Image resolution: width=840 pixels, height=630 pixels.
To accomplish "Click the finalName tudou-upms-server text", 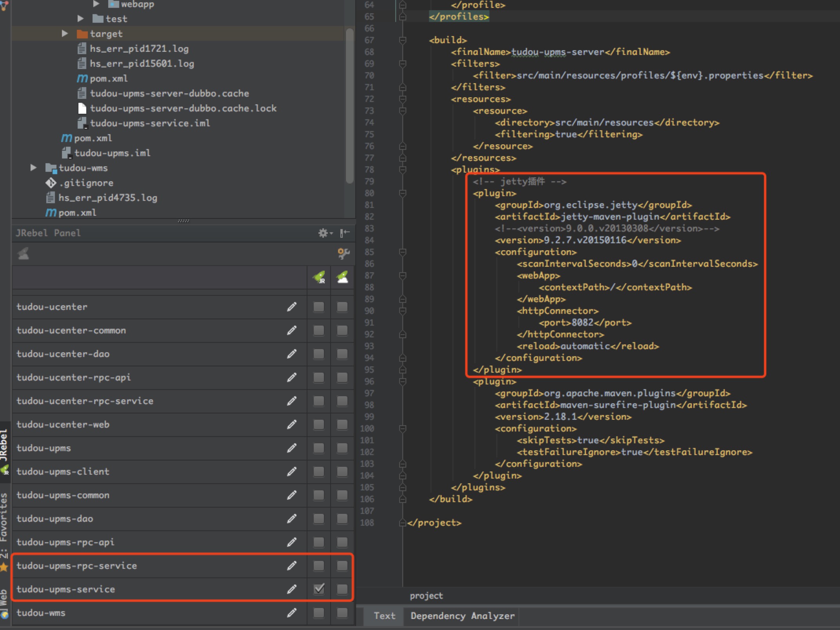I will pyautogui.click(x=558, y=52).
